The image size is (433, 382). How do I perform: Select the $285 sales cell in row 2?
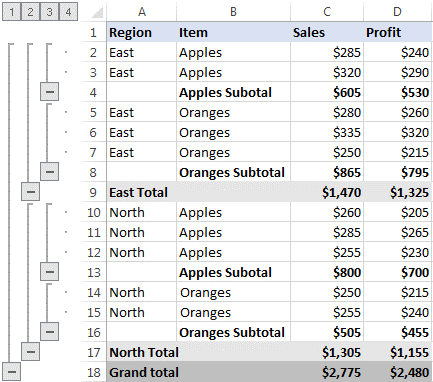327,52
